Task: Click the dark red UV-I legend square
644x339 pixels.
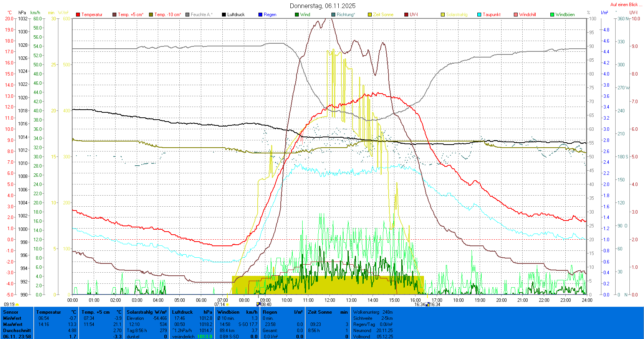Action: [406, 15]
